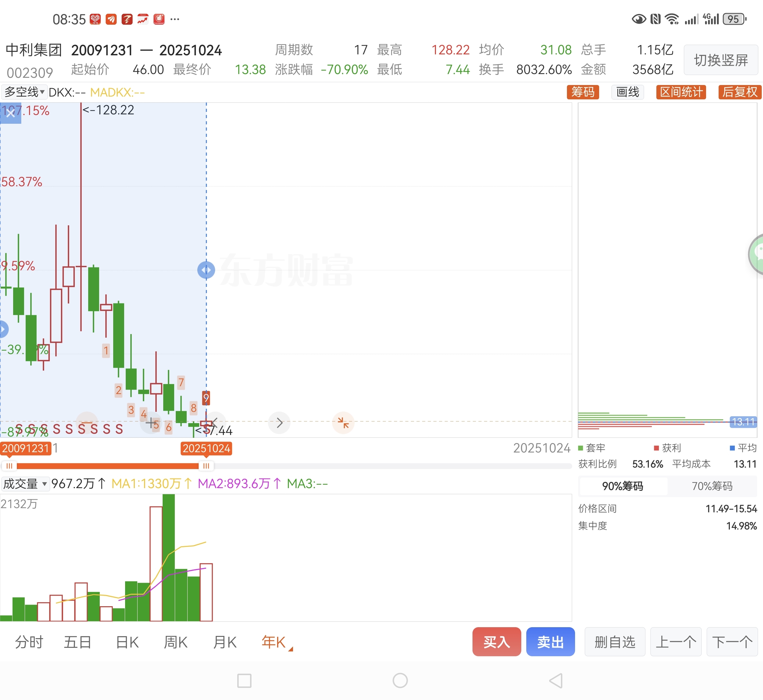The image size is (763, 700).
Task: Tap the right arrow chart scroll button
Action: pyautogui.click(x=279, y=422)
